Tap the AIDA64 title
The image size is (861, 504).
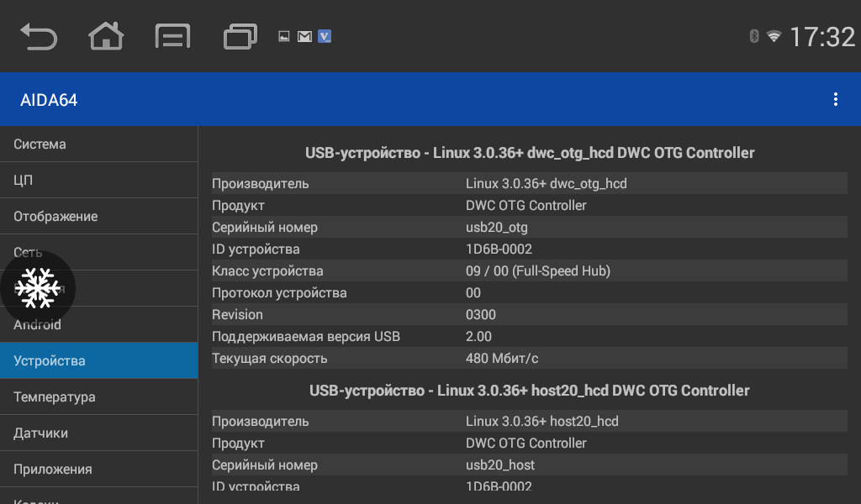(49, 100)
